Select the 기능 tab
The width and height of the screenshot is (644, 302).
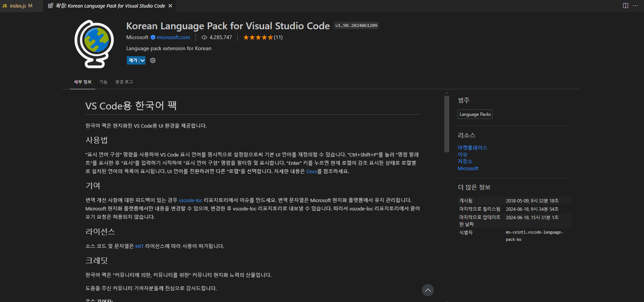coord(103,82)
